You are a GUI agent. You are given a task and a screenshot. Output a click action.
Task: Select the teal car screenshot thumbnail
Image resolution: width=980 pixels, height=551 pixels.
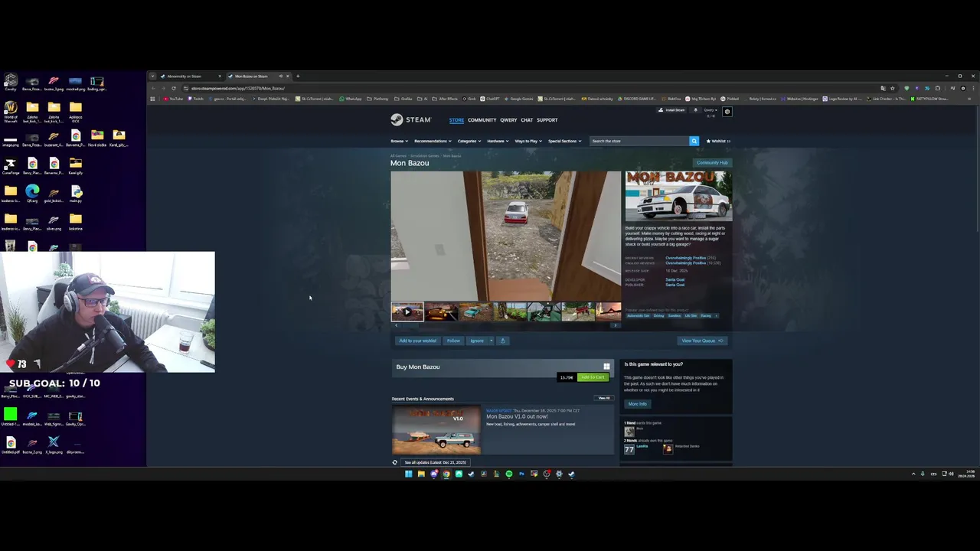475,311
